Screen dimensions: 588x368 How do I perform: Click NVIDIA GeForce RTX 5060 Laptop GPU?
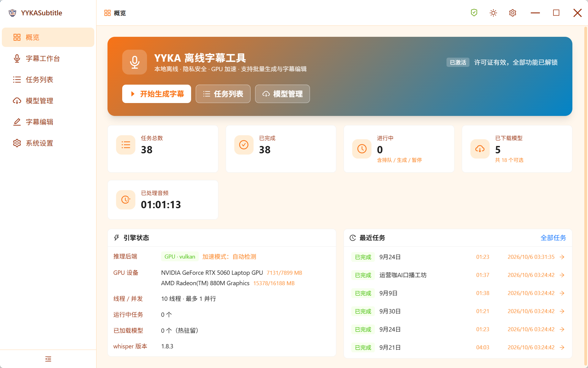pyautogui.click(x=212, y=273)
